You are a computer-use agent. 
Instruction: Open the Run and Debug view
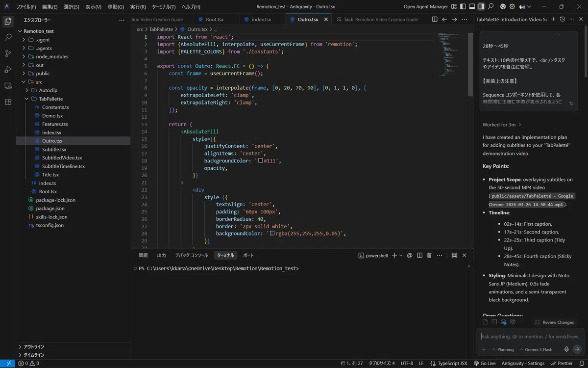coord(8,70)
